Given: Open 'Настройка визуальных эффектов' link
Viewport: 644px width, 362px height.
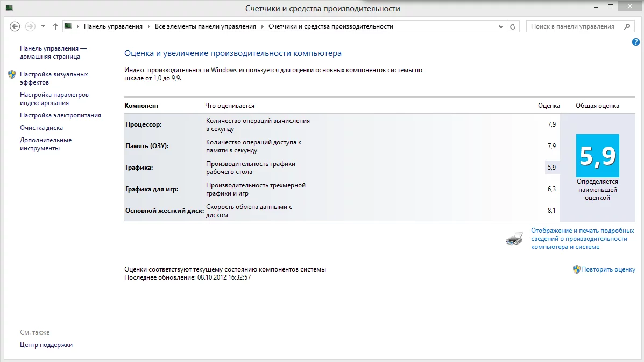Looking at the screenshot, I should pyautogui.click(x=54, y=78).
